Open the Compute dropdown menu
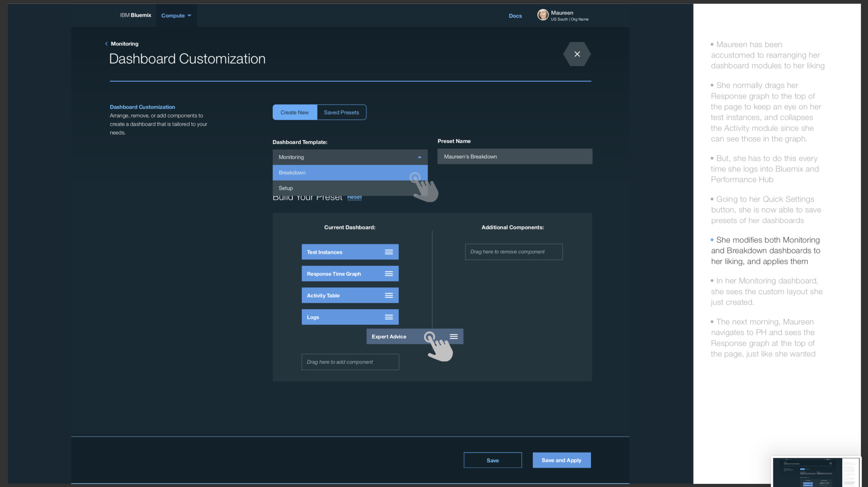Viewport: 868px width, 487px height. [x=176, y=16]
